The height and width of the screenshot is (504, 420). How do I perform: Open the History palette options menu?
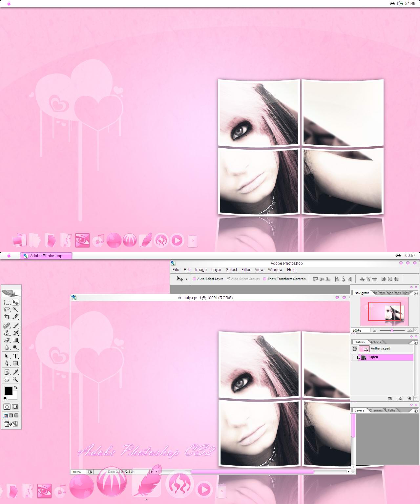(x=416, y=343)
